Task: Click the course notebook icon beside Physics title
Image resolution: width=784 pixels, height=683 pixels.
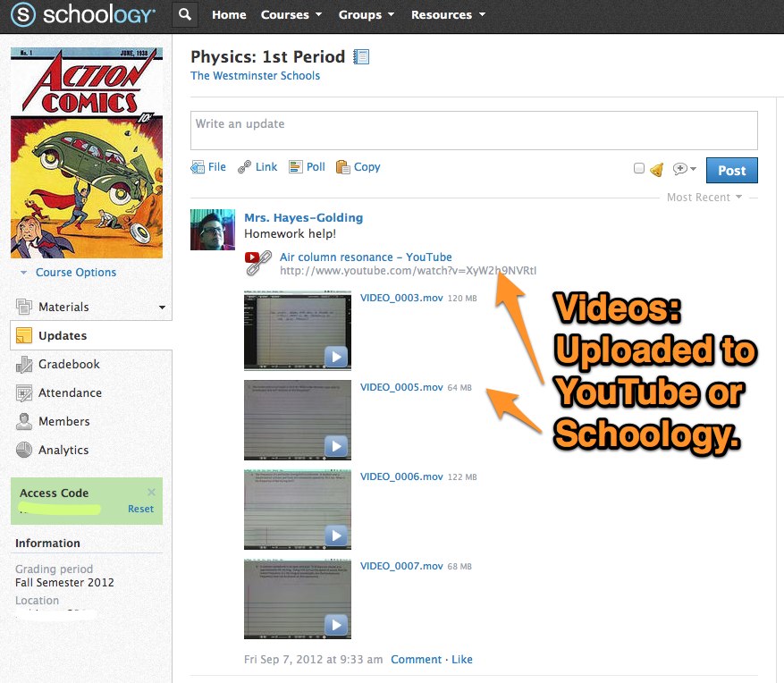Action: click(x=361, y=57)
